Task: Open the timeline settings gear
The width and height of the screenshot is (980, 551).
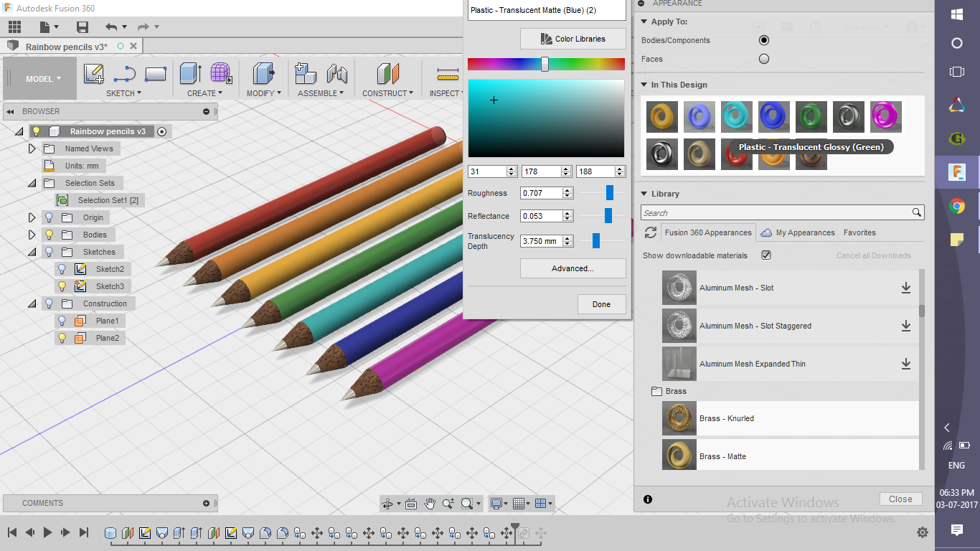Action: [x=923, y=532]
